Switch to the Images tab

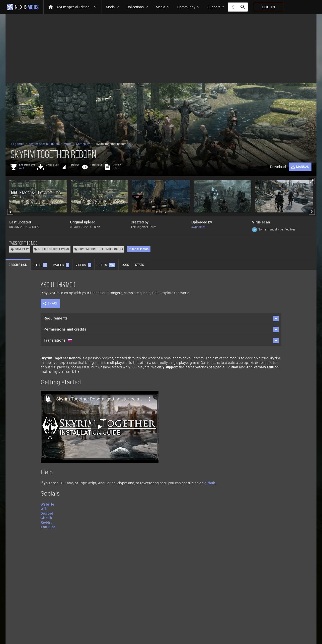61,265
